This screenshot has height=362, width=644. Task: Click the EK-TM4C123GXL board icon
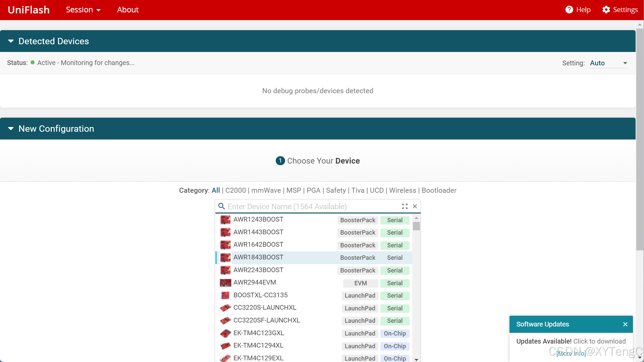click(x=225, y=333)
